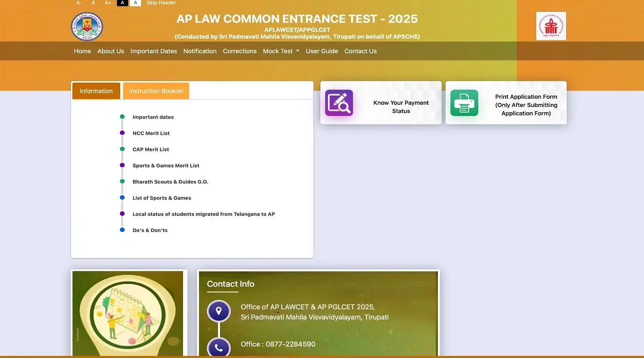Switch to the Instruction Booklet tab
644x358 pixels.
coord(156,91)
